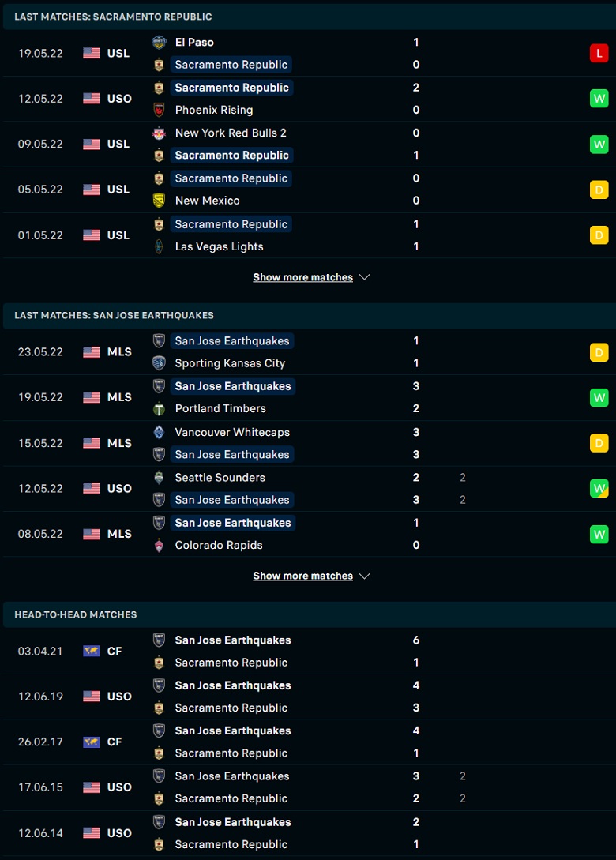
Task: Click the chevron beside San Jose's Show more matches
Action: tap(364, 576)
